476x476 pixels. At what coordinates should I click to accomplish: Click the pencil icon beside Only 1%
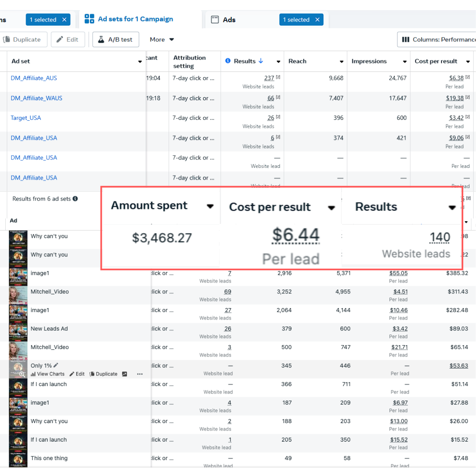pos(56,365)
